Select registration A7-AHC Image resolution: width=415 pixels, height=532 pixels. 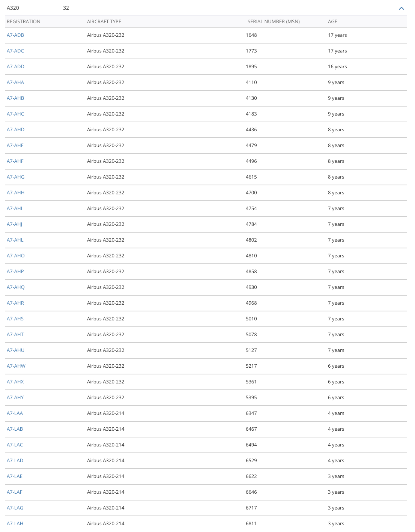(15, 114)
